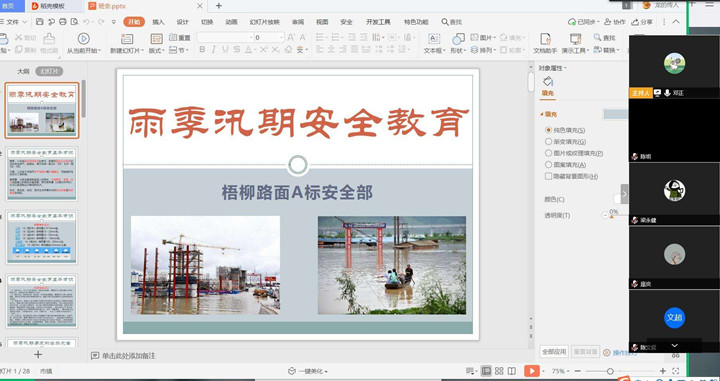Open the Document Assistant (文档助手)

[x=545, y=43]
